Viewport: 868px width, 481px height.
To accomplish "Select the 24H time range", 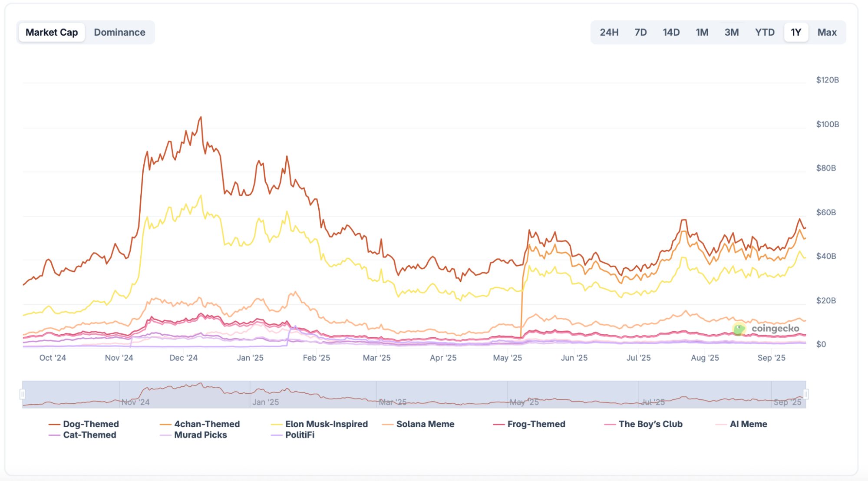I will [x=609, y=32].
